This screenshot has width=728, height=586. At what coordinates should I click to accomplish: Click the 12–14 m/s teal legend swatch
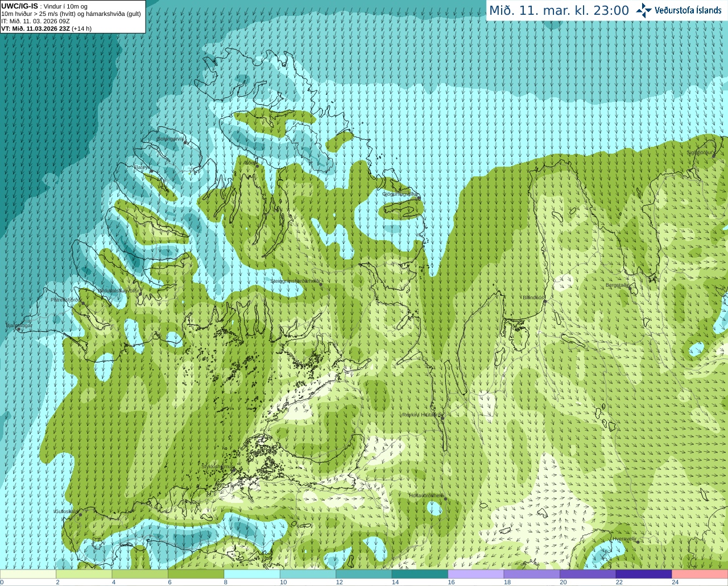364,574
